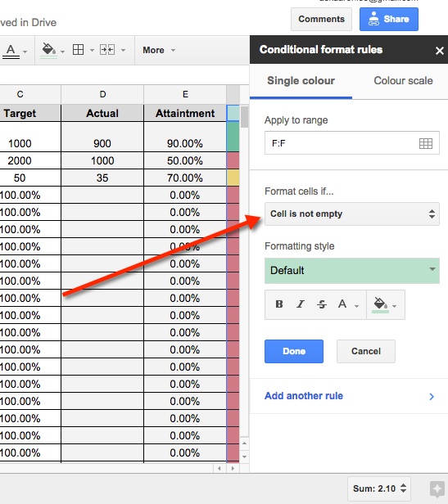Click the chevron beside Add another rule

[x=432, y=396]
